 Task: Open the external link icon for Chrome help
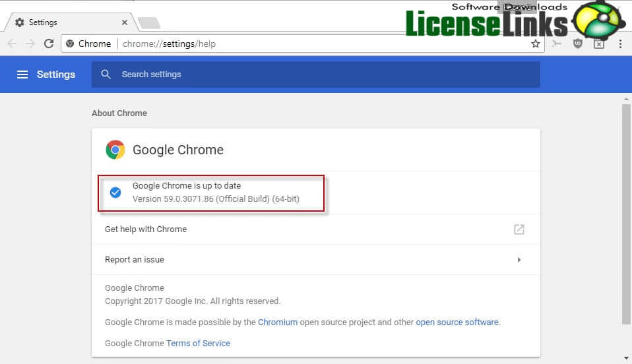pos(519,229)
